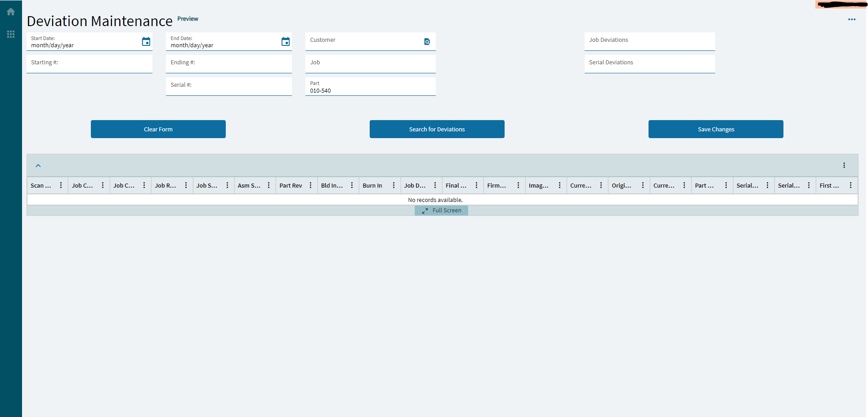Click Search for Deviations button
868x417 pixels.
click(437, 129)
